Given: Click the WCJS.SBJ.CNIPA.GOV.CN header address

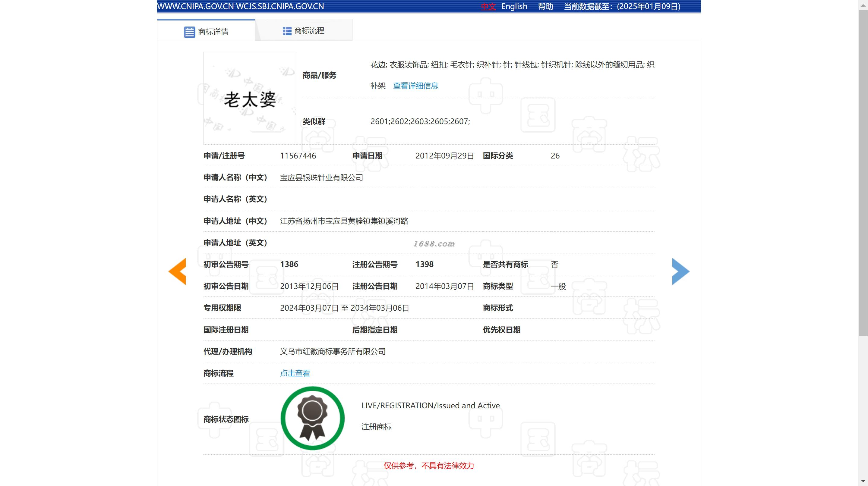Looking at the screenshot, I should (x=280, y=6).
